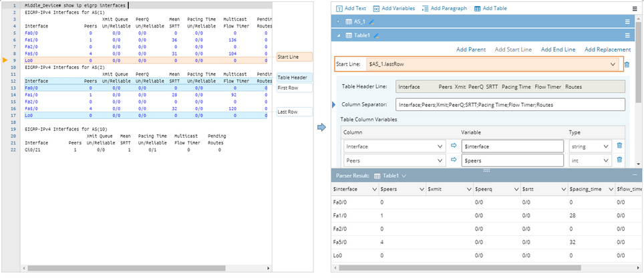Click the Add Parent link

(470, 49)
